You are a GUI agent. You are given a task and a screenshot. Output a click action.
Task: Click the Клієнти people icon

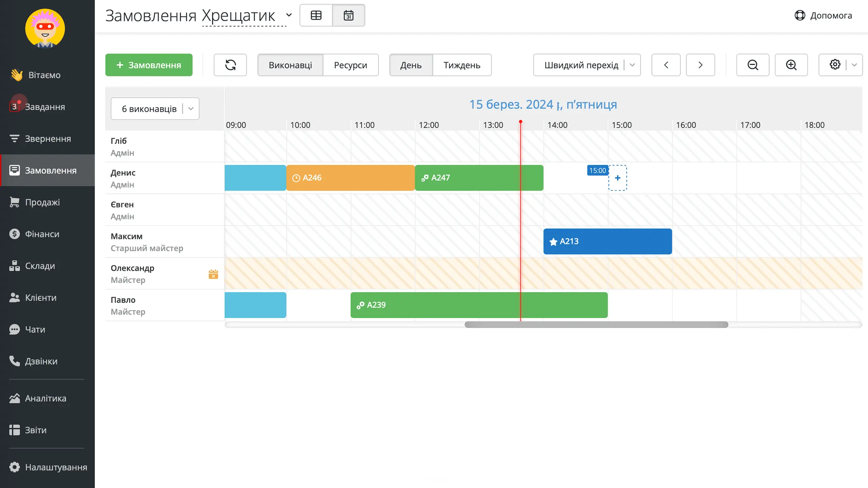14,298
